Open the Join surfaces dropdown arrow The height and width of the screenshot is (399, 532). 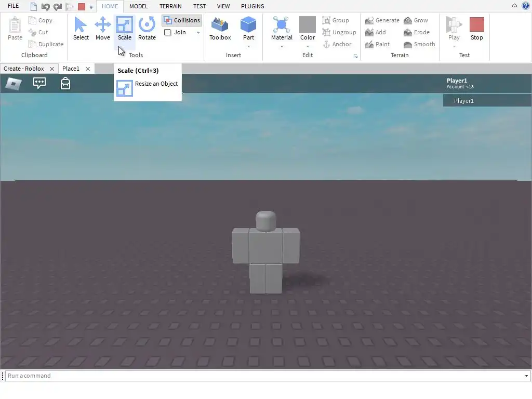(x=198, y=33)
